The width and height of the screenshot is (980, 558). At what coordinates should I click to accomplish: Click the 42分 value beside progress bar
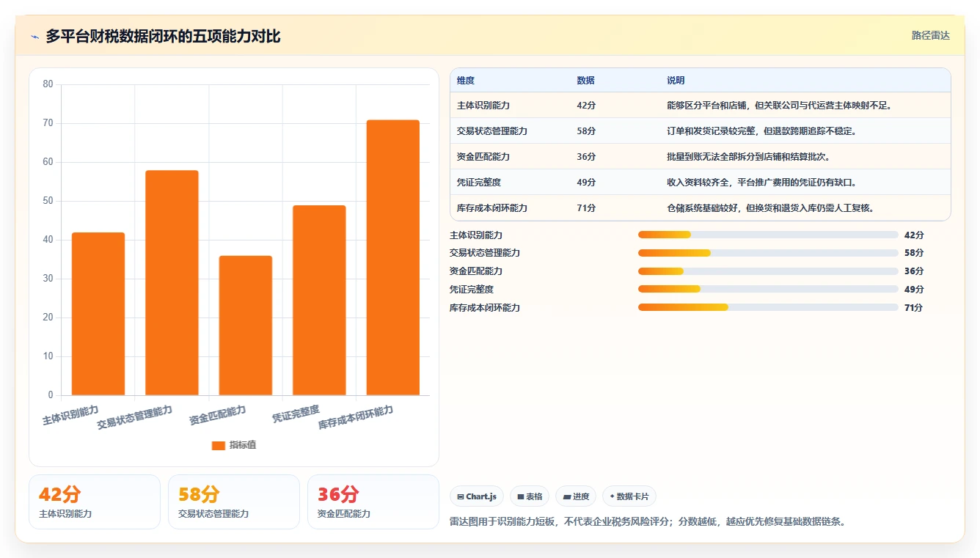914,235
